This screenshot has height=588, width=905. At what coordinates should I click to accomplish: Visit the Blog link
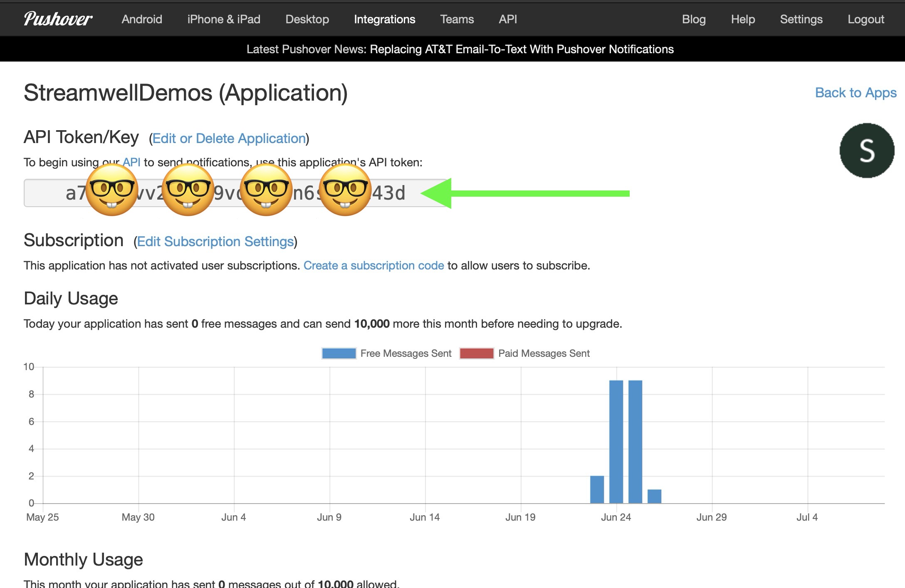coord(694,19)
